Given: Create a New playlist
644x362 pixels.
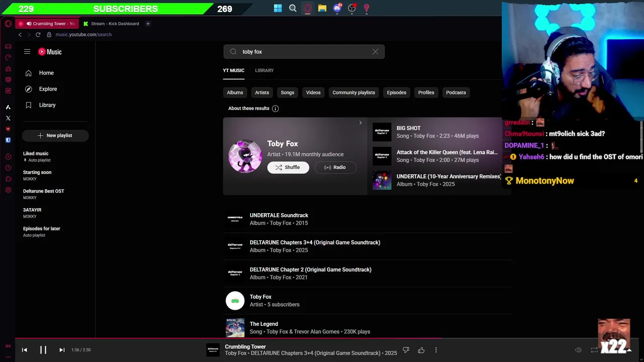Looking at the screenshot, I should [55, 136].
